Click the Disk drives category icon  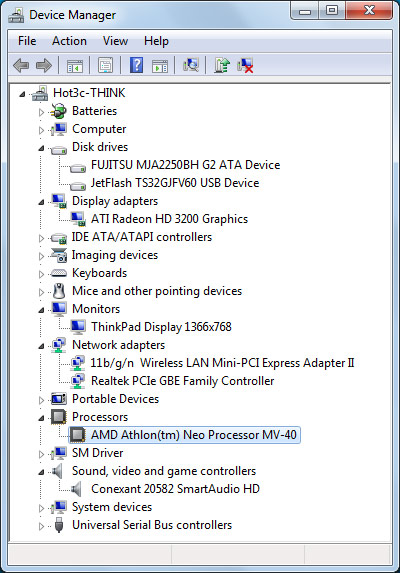pyautogui.click(x=59, y=149)
